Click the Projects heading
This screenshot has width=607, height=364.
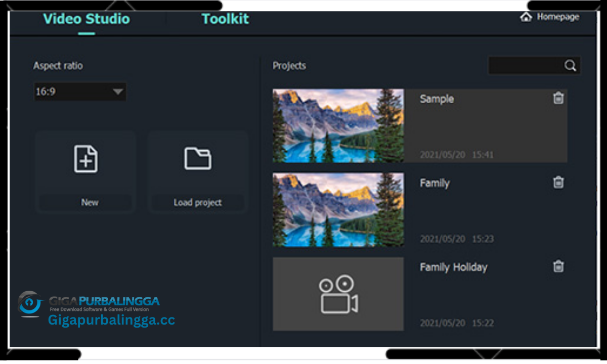point(289,66)
